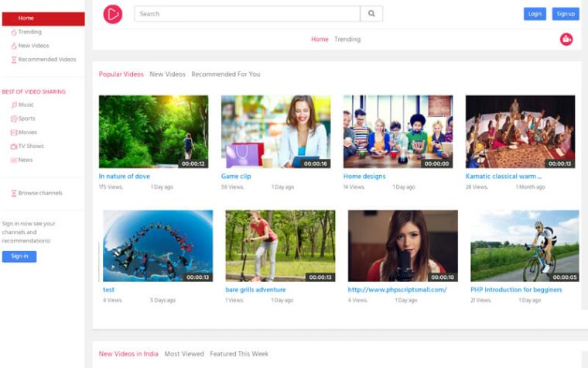The image size is (588, 368).
Task: Switch to Recommended For You tab
Action: 225,74
